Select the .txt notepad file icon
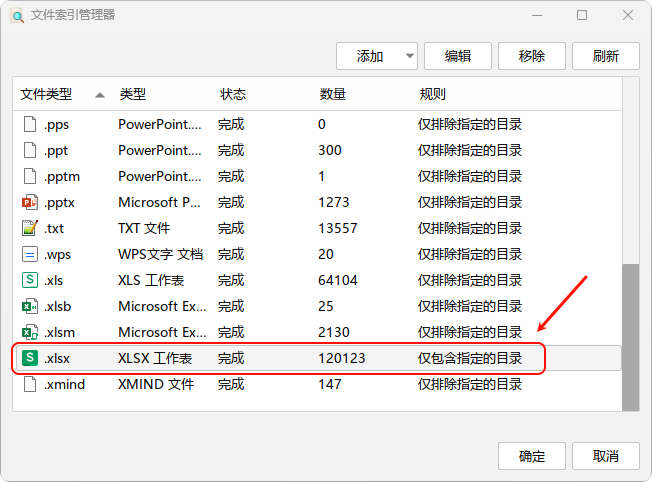The image size is (652, 482). click(29, 228)
